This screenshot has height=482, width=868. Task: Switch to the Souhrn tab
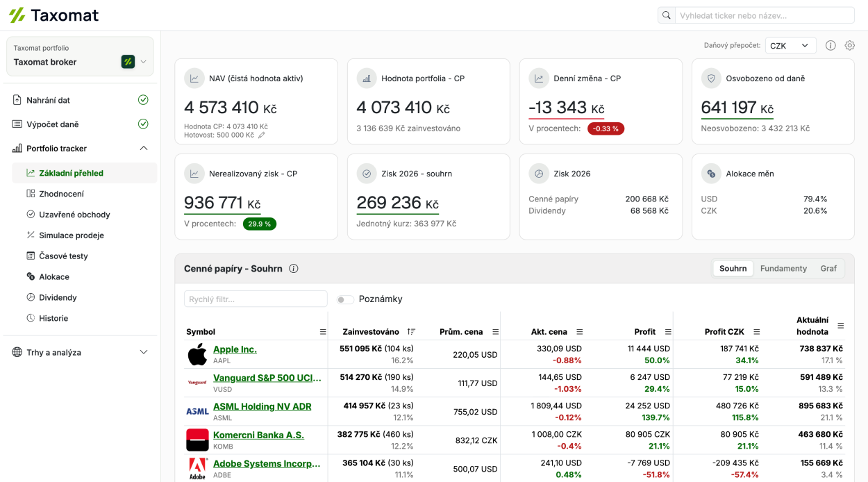(x=733, y=268)
